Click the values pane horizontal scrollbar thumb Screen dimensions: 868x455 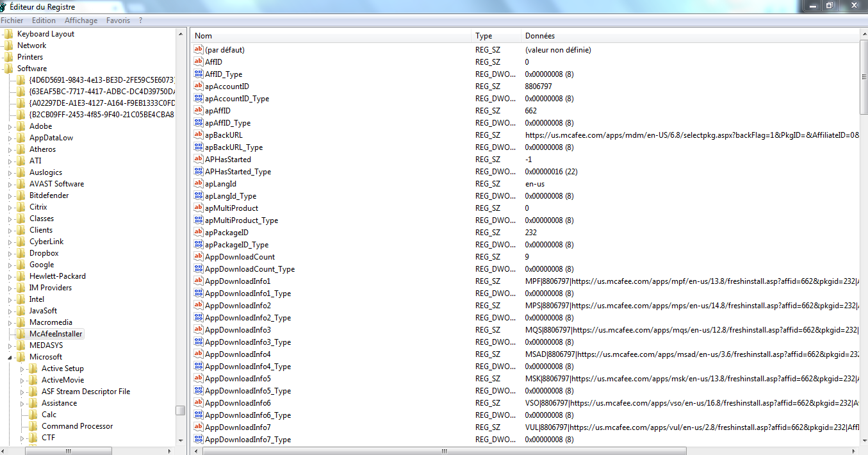444,451
